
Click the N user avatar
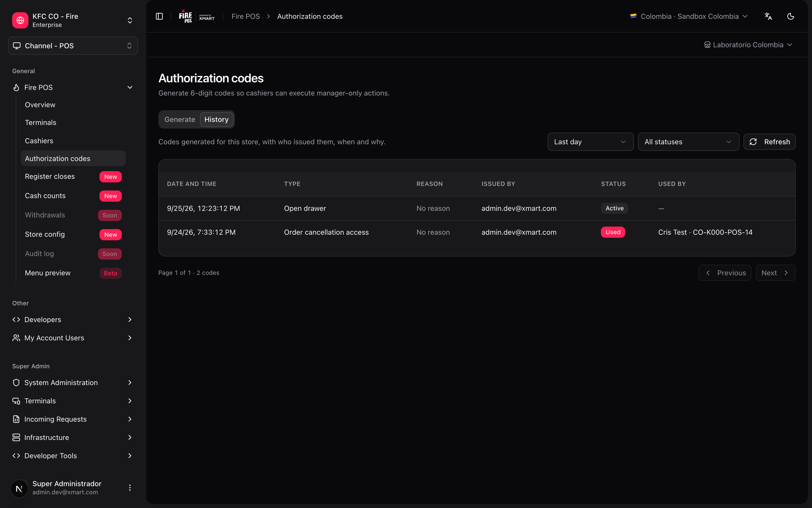19,488
